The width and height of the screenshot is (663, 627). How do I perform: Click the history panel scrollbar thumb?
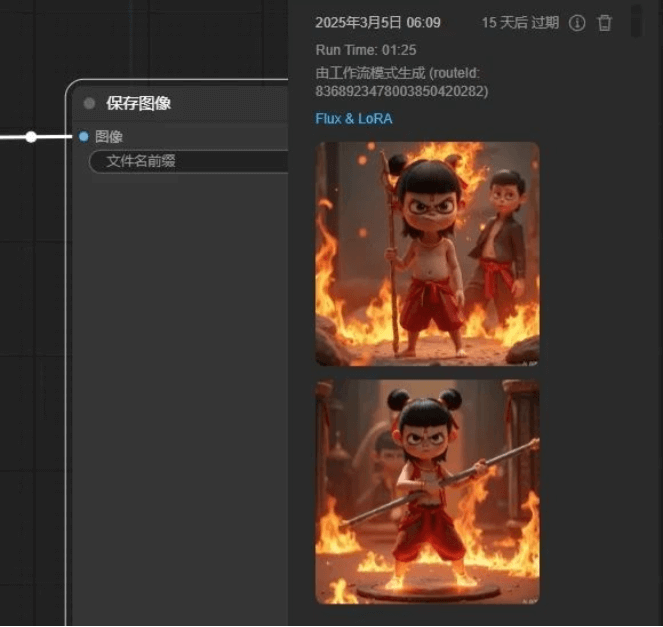[x=636, y=20]
